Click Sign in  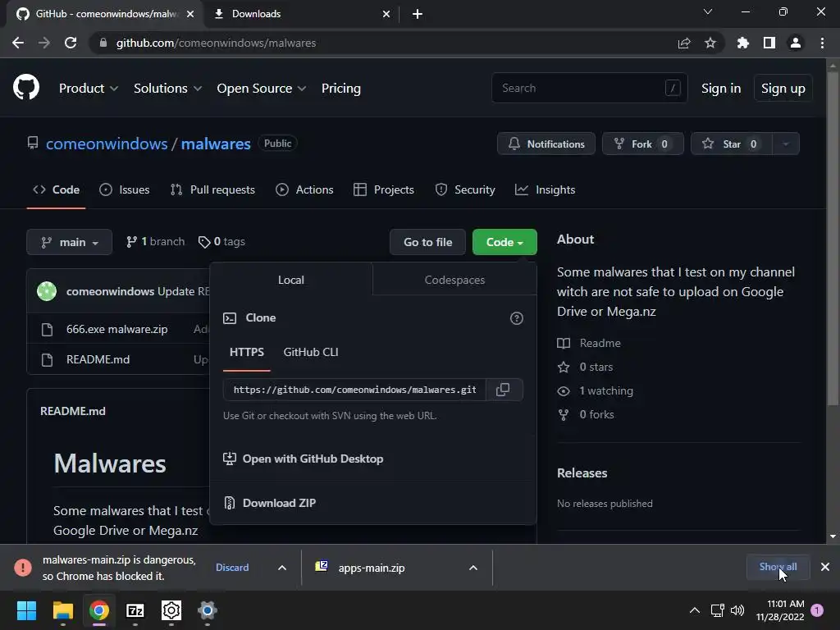pos(720,89)
